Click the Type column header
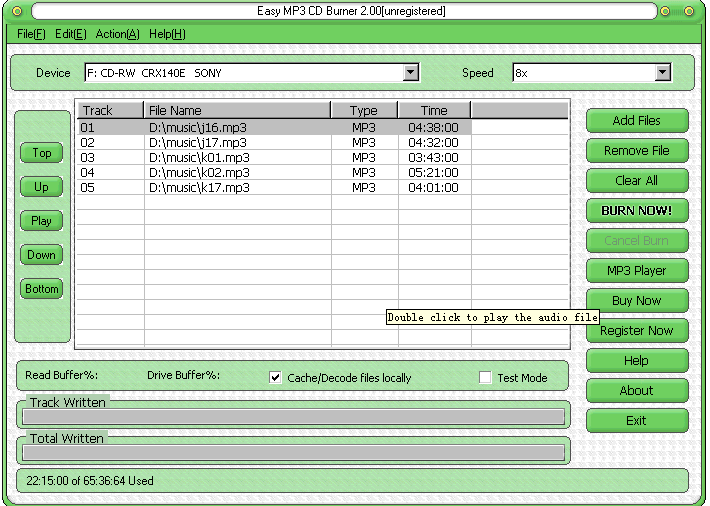 (x=365, y=111)
